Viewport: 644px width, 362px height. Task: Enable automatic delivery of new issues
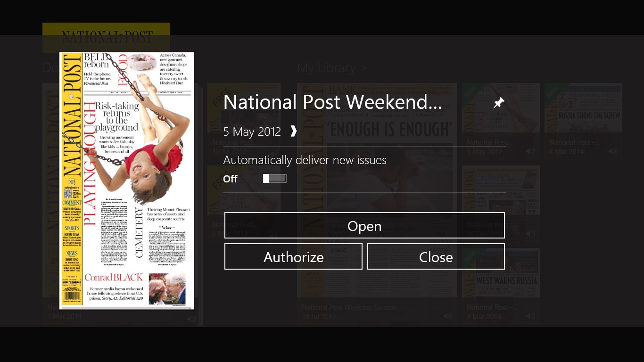click(x=275, y=179)
